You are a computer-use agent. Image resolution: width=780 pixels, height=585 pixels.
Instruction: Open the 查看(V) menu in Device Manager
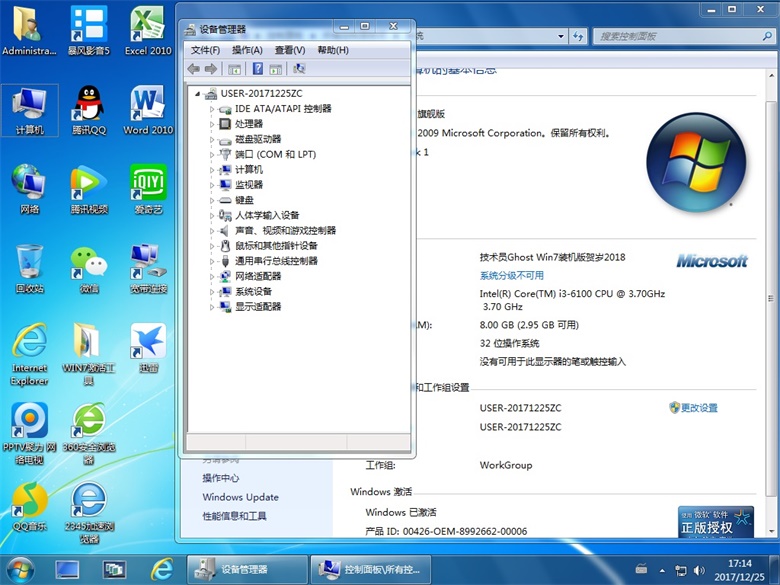289,50
